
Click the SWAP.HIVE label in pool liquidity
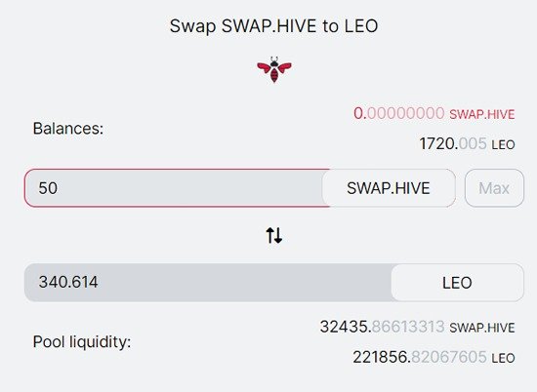[482, 328]
